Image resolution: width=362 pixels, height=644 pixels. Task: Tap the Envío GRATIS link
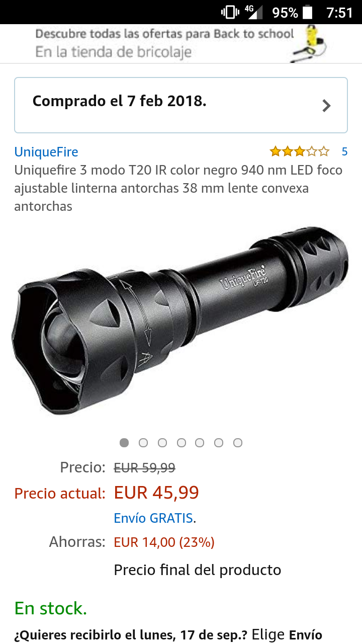[154, 518]
